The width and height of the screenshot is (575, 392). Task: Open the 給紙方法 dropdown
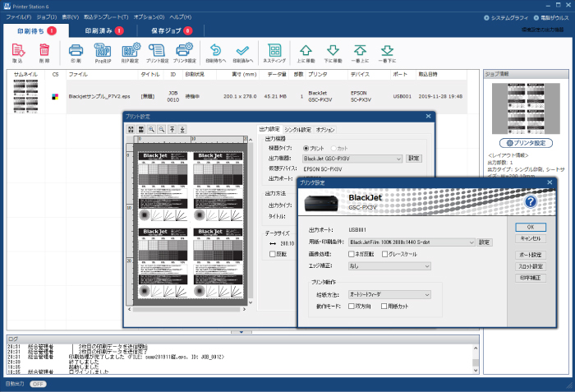pyautogui.click(x=389, y=294)
